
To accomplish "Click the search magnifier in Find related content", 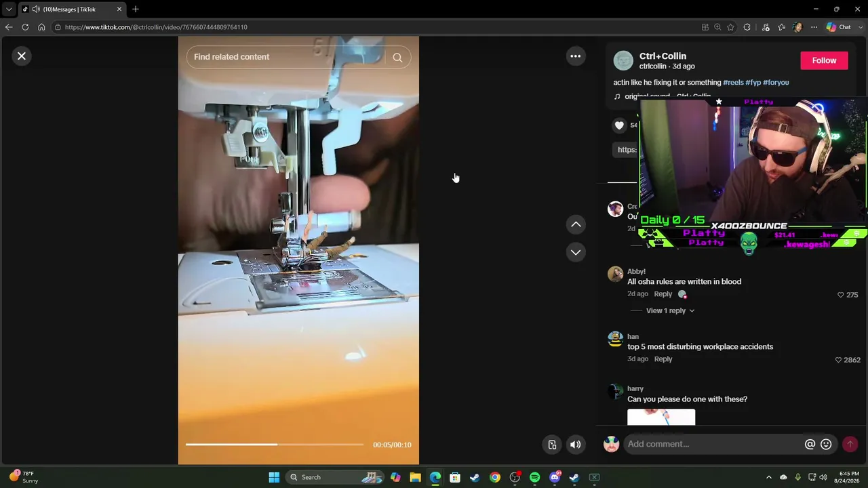I will [x=397, y=58].
